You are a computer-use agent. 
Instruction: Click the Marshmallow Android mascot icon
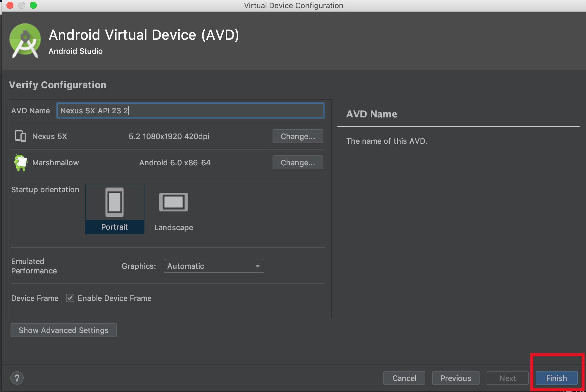click(20, 162)
